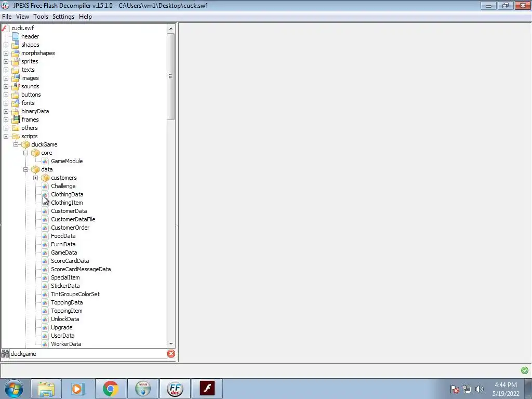Click the frames filmstrip icon
Viewport: 532px width, 399px height.
pyautogui.click(x=16, y=119)
